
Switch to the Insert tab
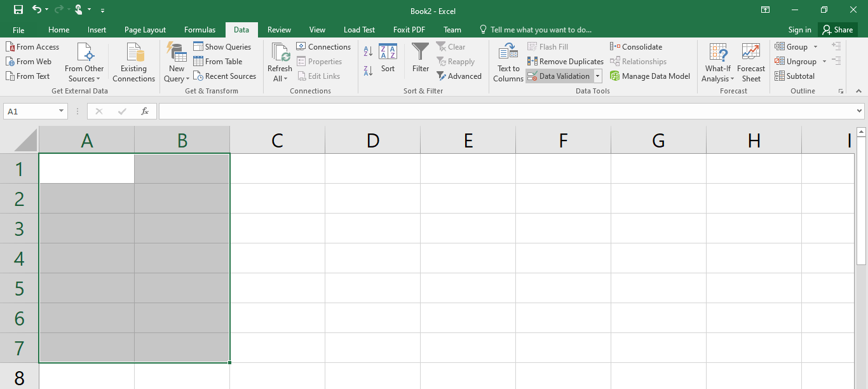click(x=97, y=30)
